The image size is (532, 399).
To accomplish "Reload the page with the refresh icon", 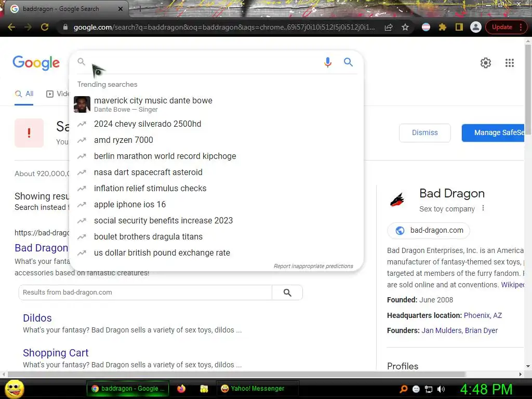I will [x=45, y=27].
